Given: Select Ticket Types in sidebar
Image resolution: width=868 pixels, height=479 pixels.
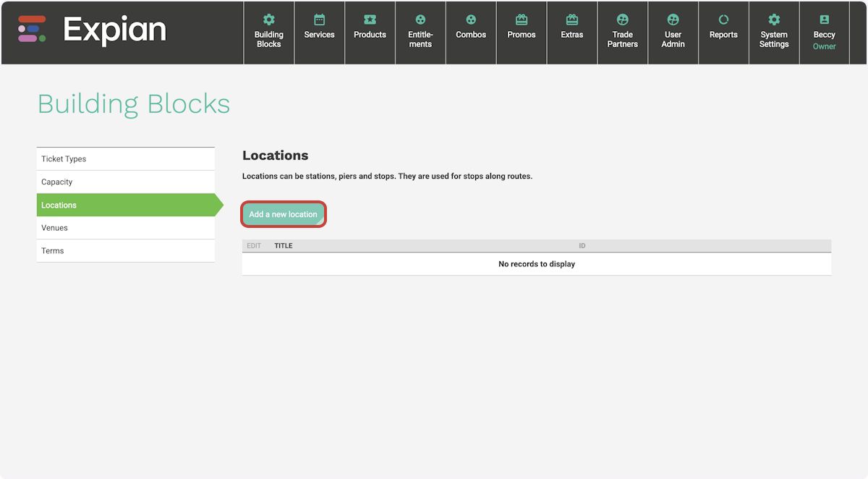Looking at the screenshot, I should [x=126, y=159].
